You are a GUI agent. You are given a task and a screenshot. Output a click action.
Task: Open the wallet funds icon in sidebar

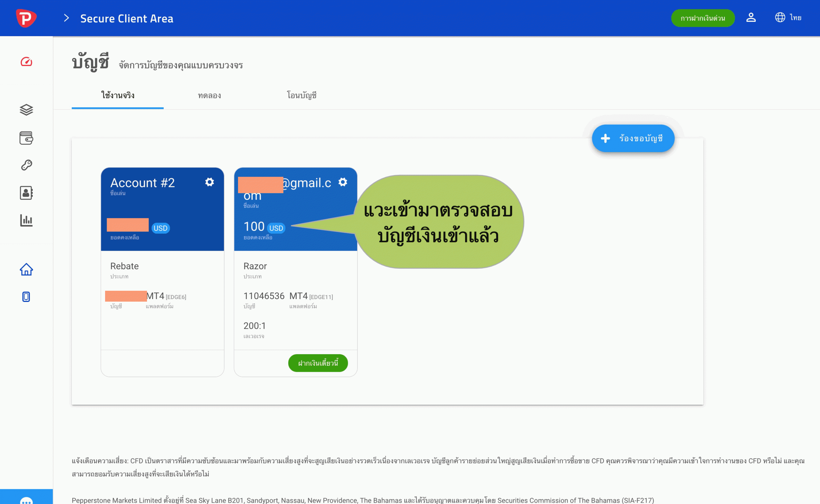tap(26, 138)
